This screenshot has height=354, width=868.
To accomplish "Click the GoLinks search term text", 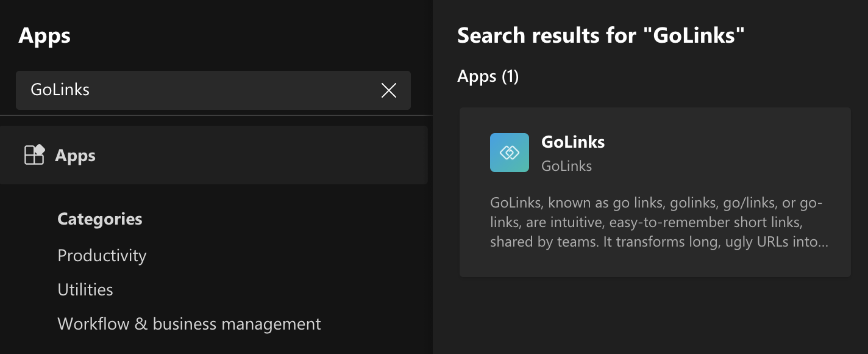I will pyautogui.click(x=59, y=90).
